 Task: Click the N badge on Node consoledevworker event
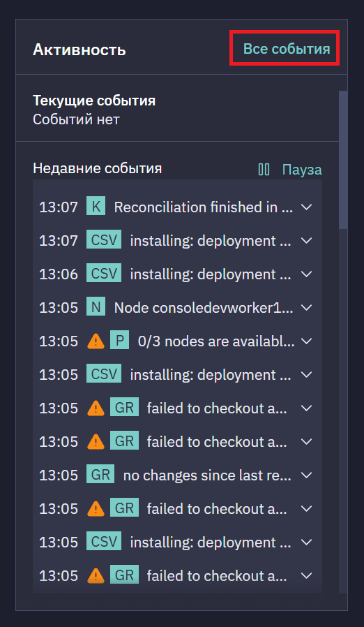pyautogui.click(x=96, y=307)
